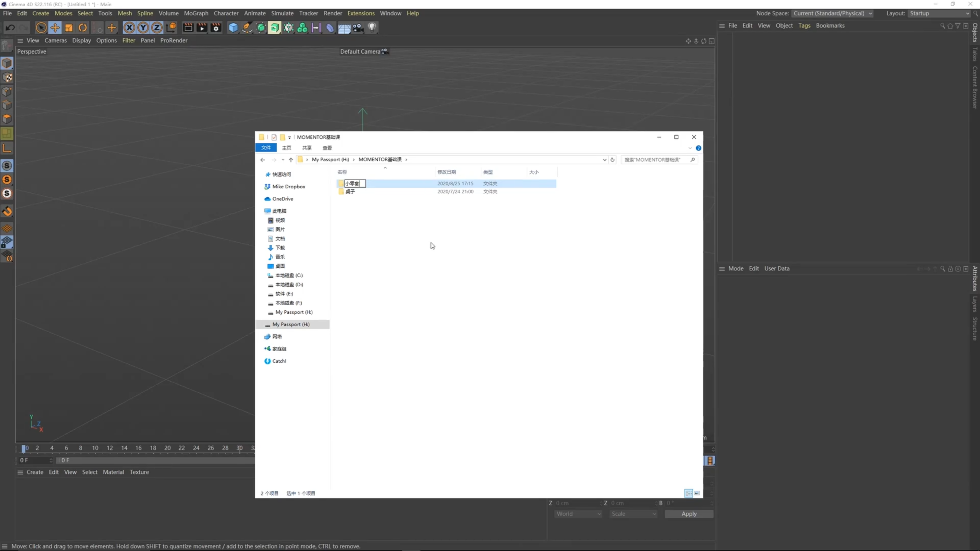Add a Light object
This screenshot has width=980, height=551.
click(372, 27)
